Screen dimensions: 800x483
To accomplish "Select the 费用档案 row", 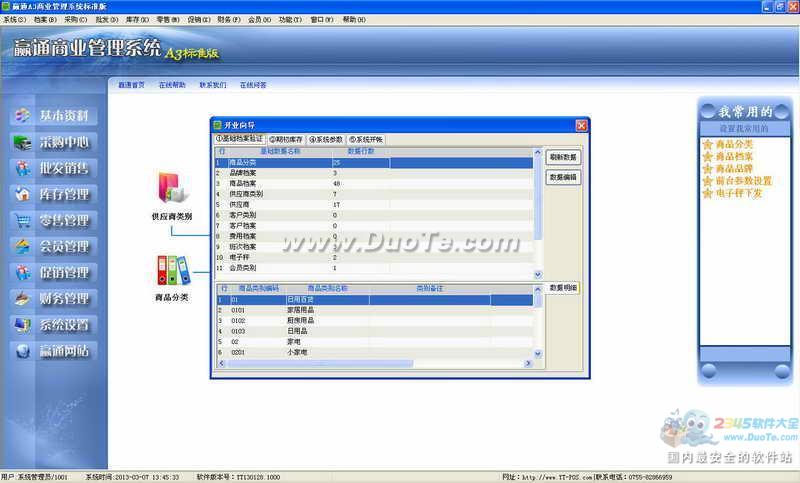I will [x=374, y=237].
